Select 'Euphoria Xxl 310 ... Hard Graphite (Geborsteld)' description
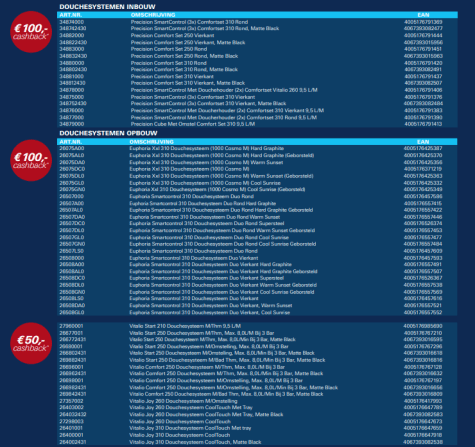Viewport: 475px width, 447px height. tap(222, 155)
